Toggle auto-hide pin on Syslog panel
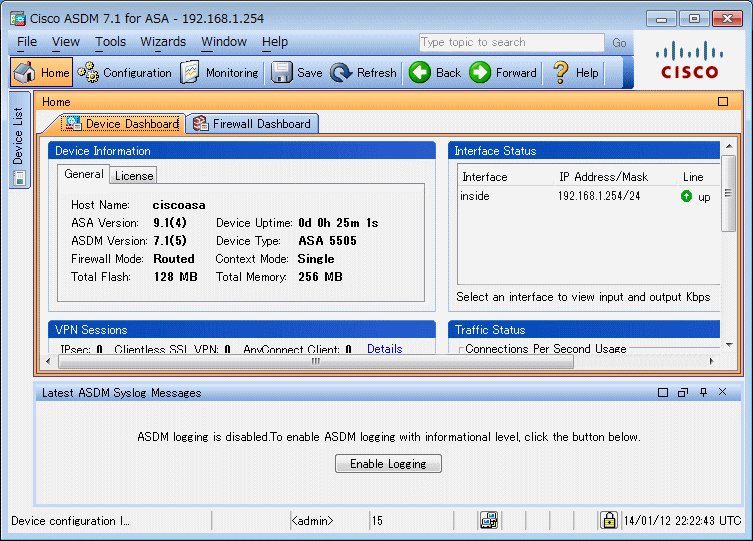753x541 pixels. point(703,392)
